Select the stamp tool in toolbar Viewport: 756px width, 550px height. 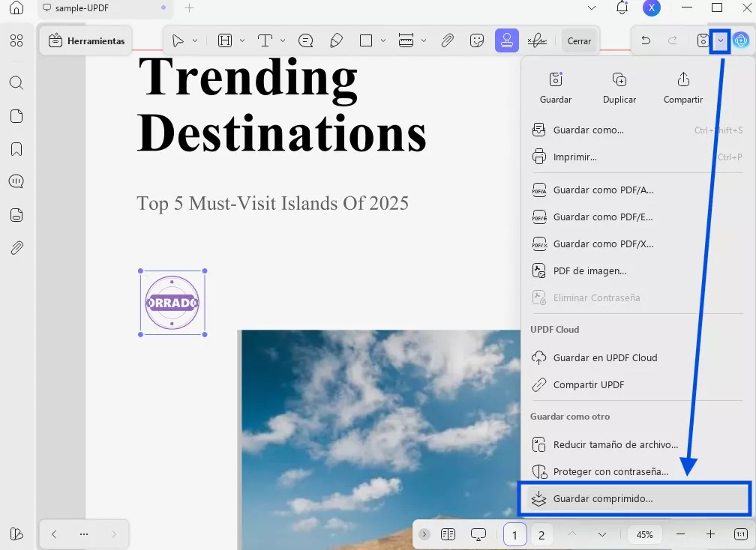click(x=506, y=40)
